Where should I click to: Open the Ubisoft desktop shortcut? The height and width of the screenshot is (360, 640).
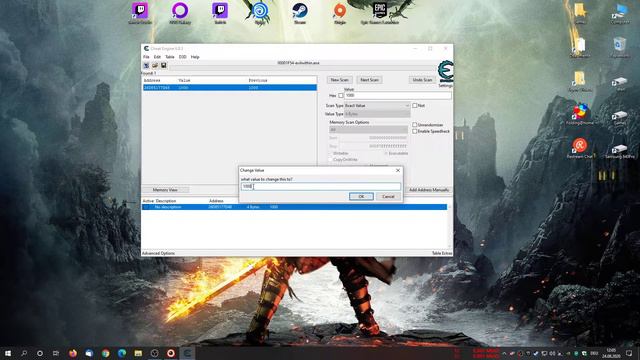point(260,13)
